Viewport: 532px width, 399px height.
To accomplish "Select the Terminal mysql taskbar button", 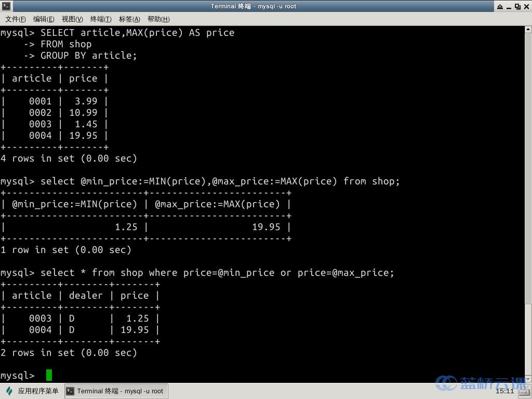I will [x=116, y=391].
